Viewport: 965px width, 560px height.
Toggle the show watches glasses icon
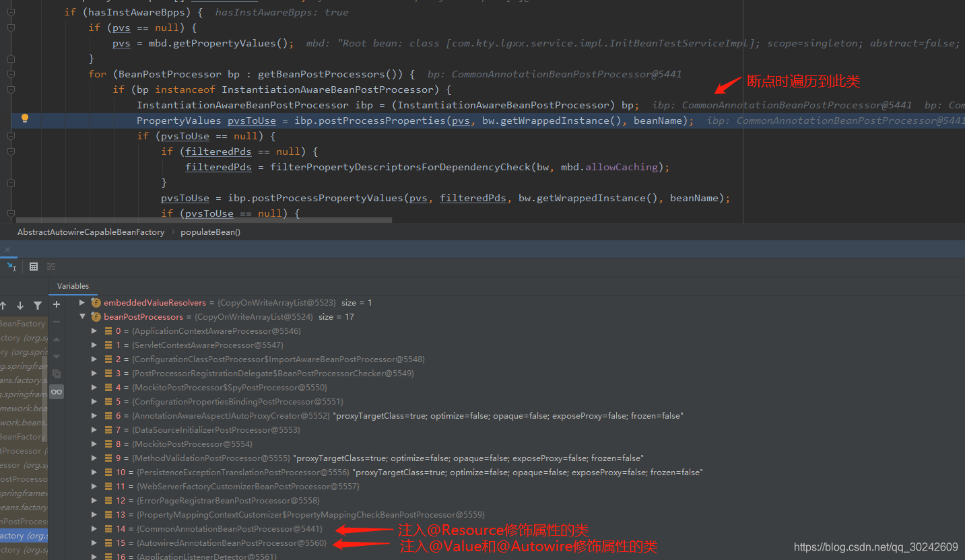tap(57, 392)
